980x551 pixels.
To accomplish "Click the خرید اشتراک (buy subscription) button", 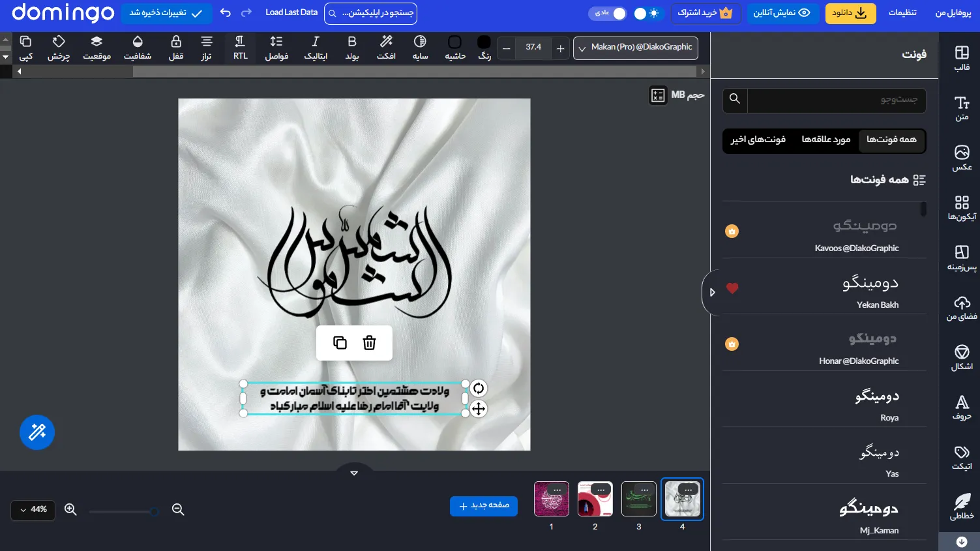I will (x=706, y=13).
